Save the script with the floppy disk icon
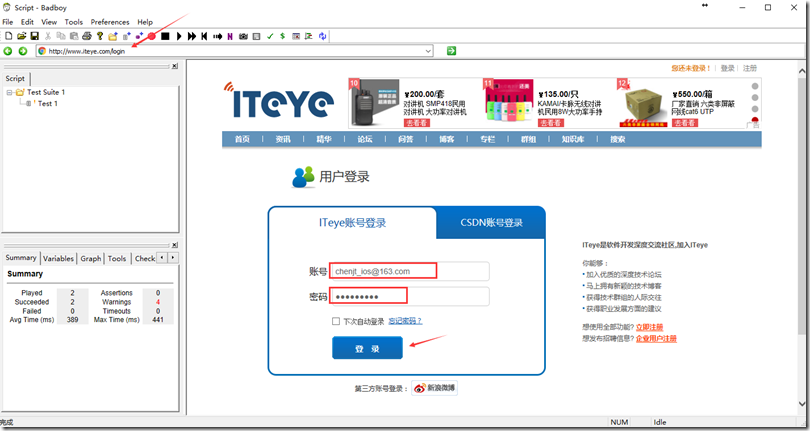Image resolution: width=810 pixels, height=431 pixels. 35,36
